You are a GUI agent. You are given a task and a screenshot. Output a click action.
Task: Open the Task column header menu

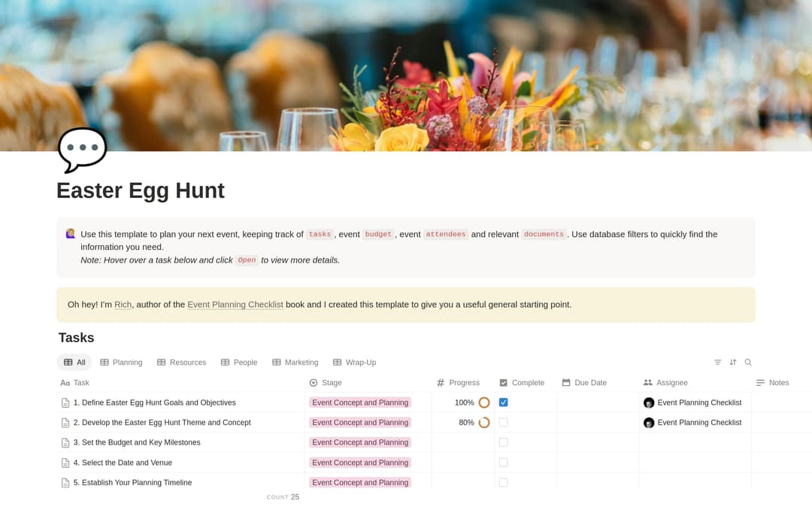(x=180, y=383)
